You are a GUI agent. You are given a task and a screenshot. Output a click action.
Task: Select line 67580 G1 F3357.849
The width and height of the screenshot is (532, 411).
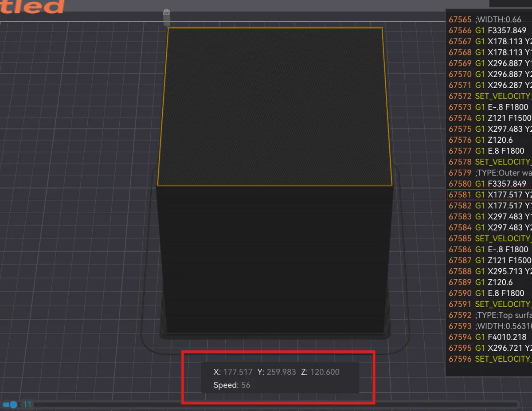(x=489, y=184)
